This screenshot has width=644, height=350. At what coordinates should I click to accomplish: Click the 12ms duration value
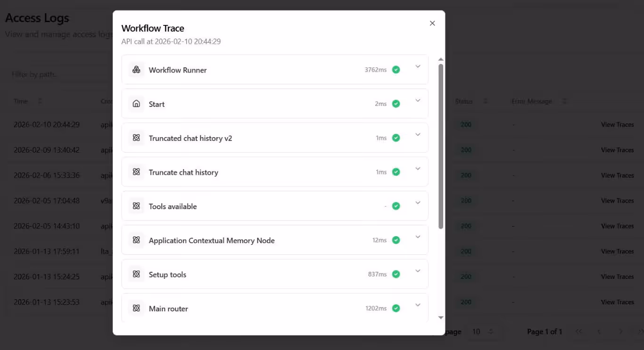point(380,240)
